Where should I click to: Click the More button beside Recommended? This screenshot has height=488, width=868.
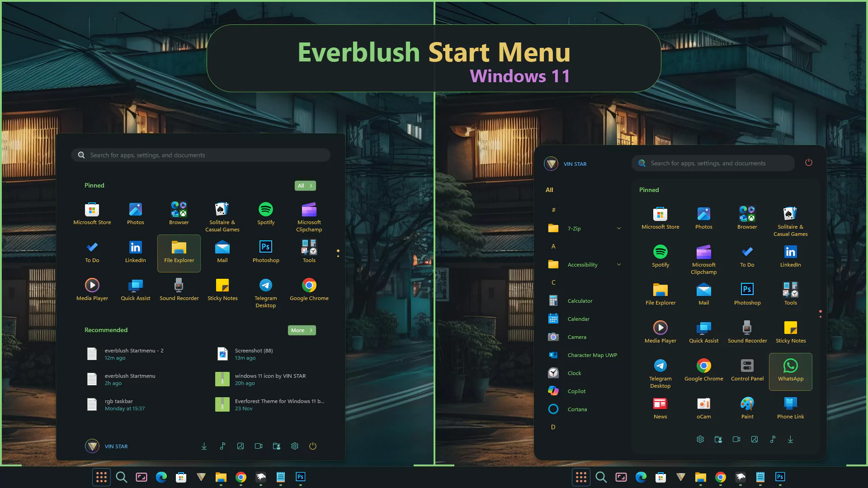[302, 330]
